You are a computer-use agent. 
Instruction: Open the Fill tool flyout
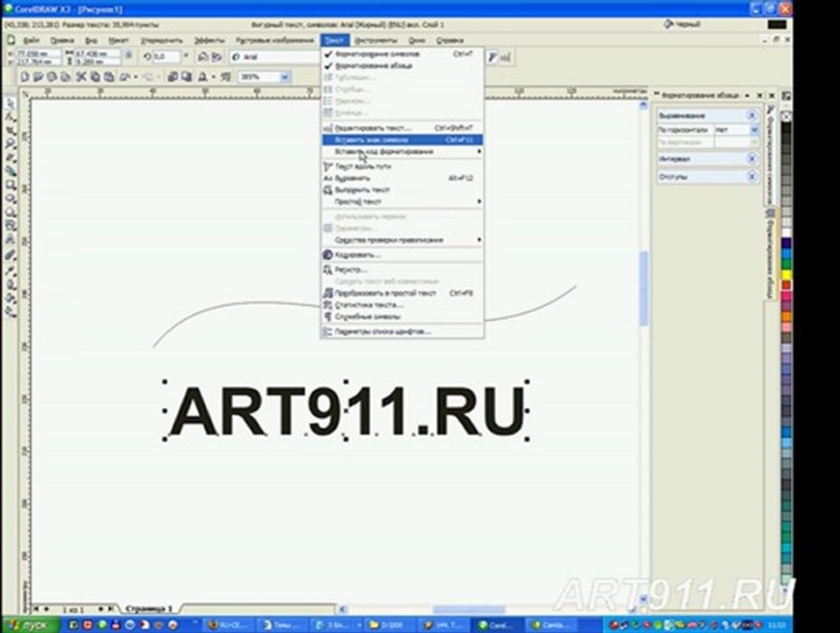pyautogui.click(x=11, y=298)
